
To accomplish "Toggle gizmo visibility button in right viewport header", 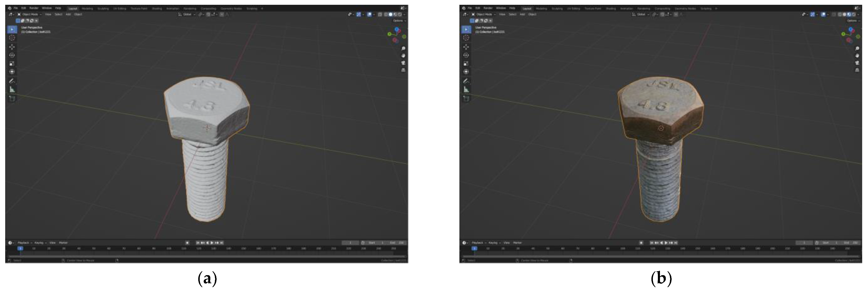I will (812, 15).
